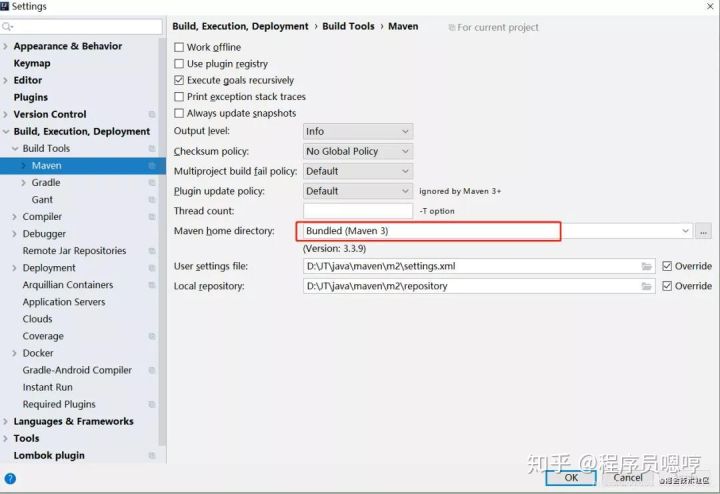Collapse Build, Execution, Deployment section
720x494 pixels.
tap(6, 131)
